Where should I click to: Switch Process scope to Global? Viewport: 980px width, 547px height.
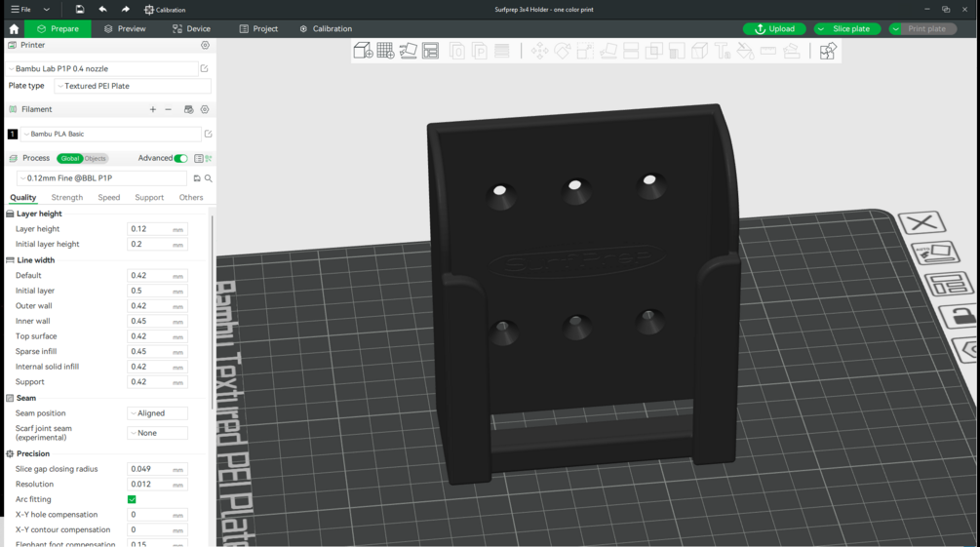click(70, 158)
